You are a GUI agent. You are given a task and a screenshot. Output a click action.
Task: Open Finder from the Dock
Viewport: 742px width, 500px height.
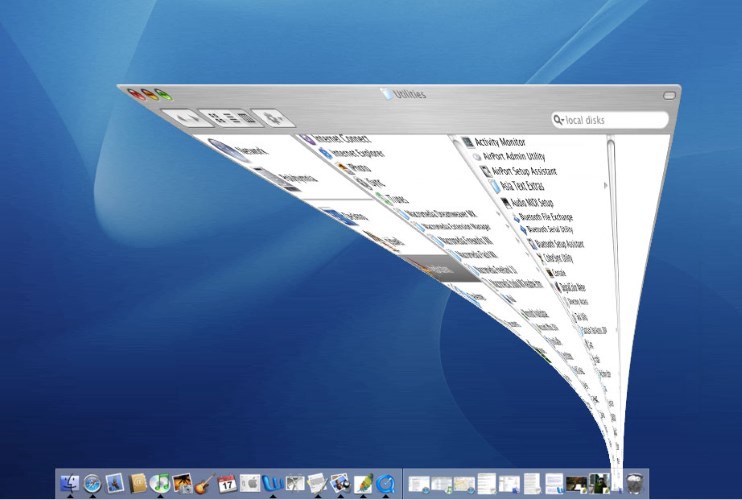coord(69,484)
